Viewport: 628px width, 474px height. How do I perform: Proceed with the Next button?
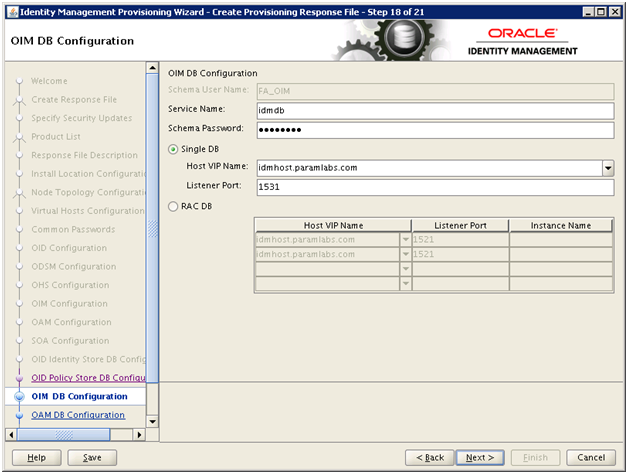480,458
